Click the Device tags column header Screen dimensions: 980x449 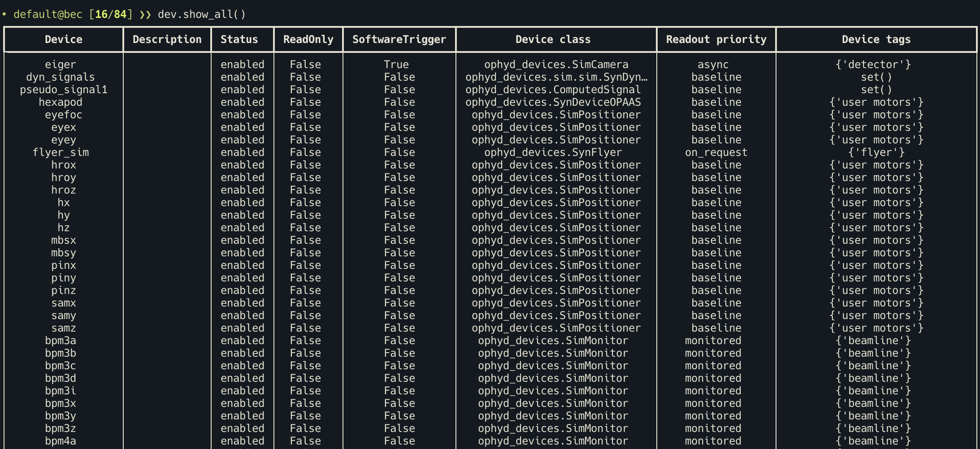coord(876,39)
